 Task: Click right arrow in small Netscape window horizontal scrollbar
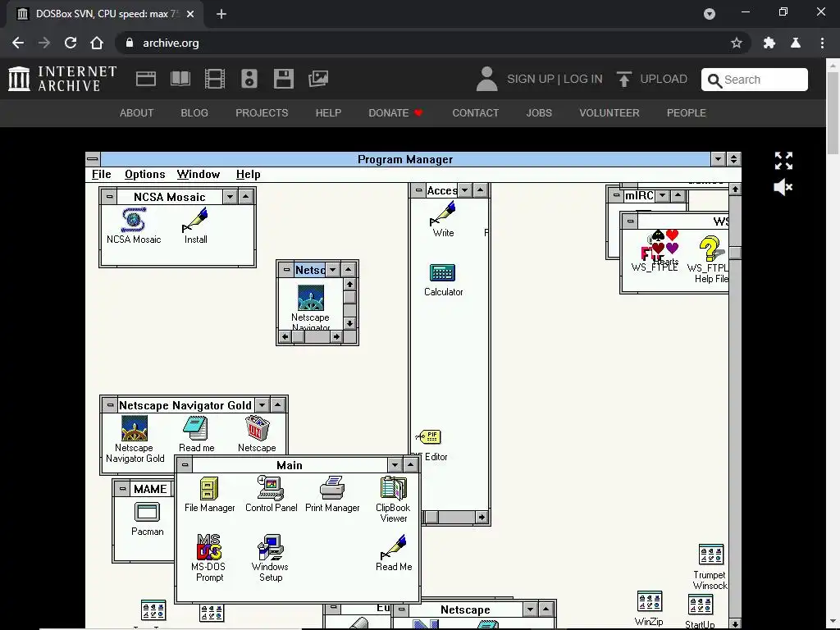coord(336,337)
